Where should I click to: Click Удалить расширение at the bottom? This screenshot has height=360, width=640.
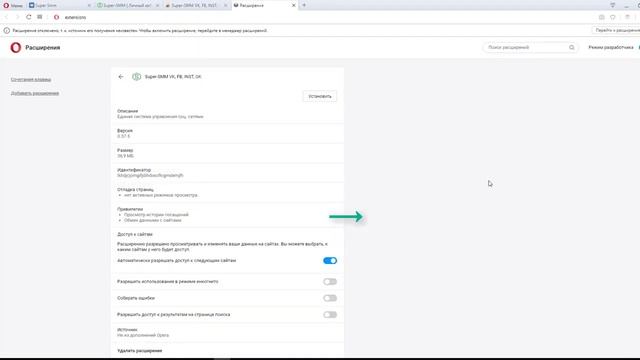tap(140, 351)
